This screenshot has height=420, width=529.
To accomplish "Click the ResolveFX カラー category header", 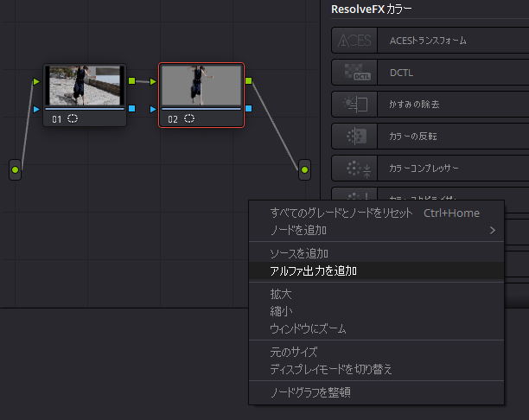I will pos(372,10).
